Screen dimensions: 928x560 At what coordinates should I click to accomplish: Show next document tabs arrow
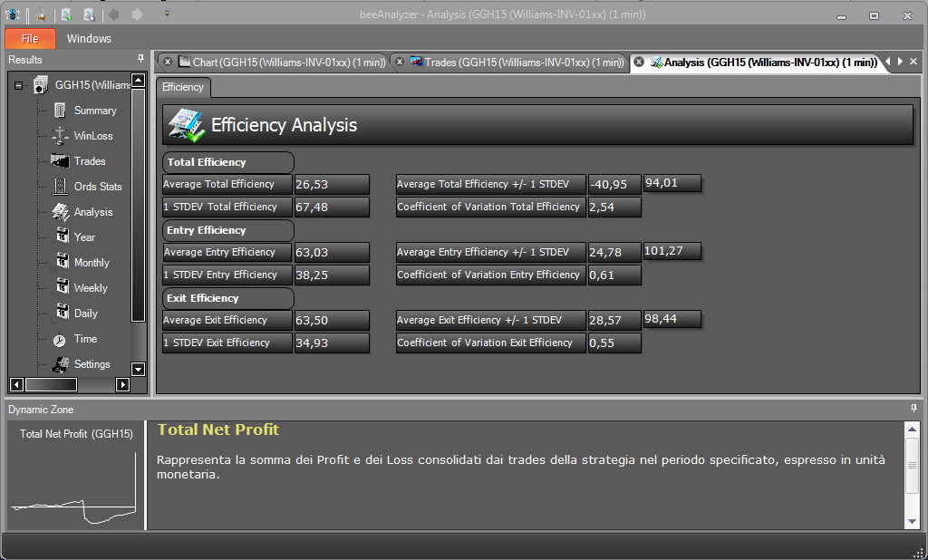click(x=900, y=61)
